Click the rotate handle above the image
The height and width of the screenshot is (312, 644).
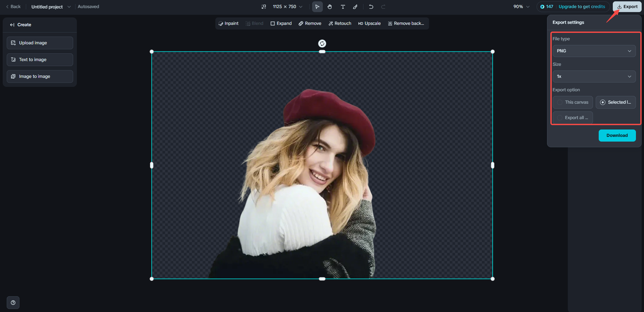point(322,44)
